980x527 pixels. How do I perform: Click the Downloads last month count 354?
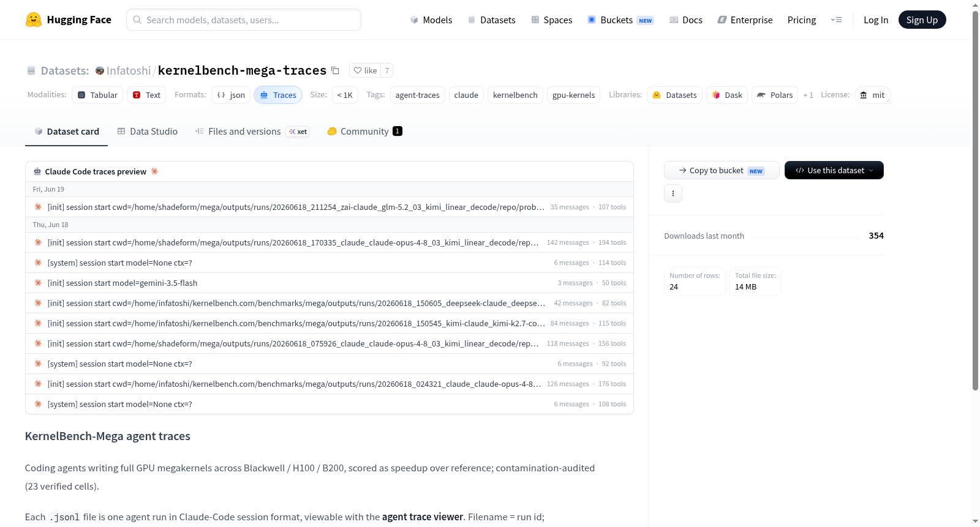(876, 236)
